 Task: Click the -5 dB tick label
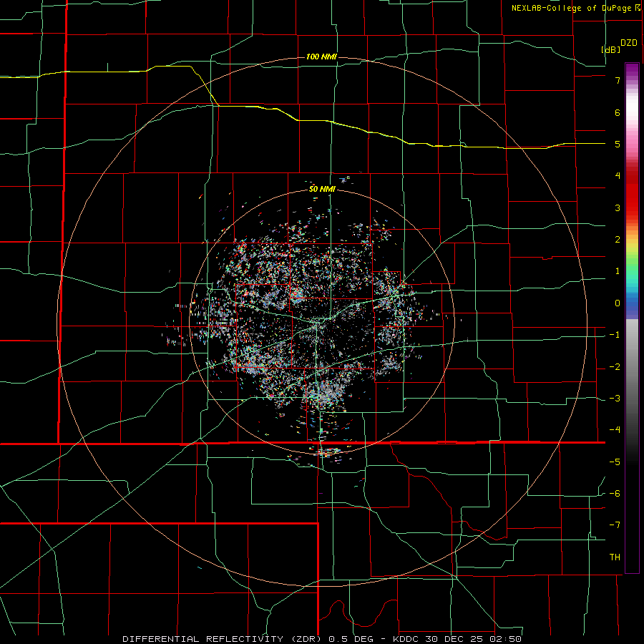click(x=615, y=462)
